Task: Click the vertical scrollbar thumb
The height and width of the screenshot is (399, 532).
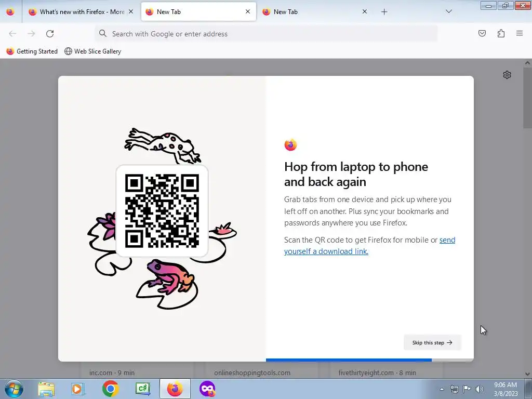Action: pyautogui.click(x=528, y=98)
